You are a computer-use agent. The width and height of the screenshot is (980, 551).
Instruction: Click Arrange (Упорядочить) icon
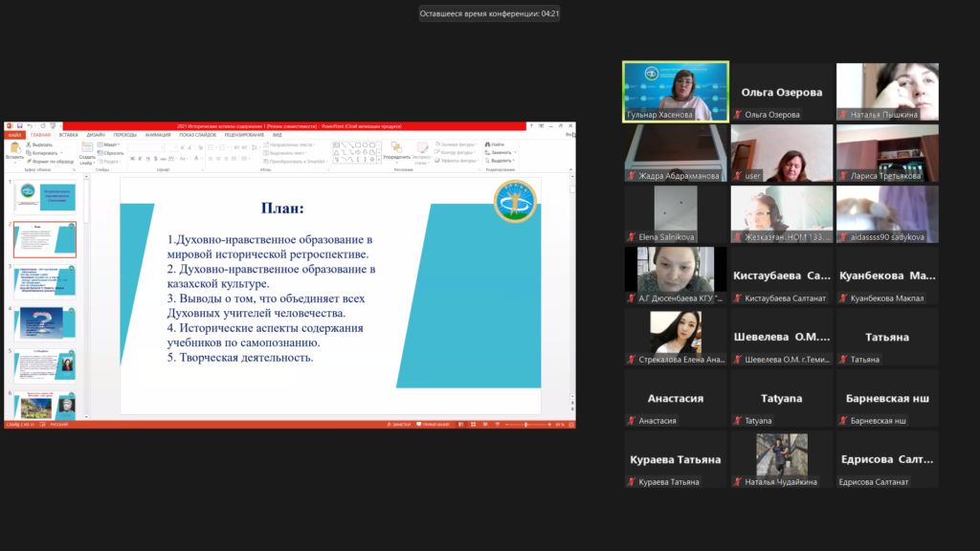397,147
